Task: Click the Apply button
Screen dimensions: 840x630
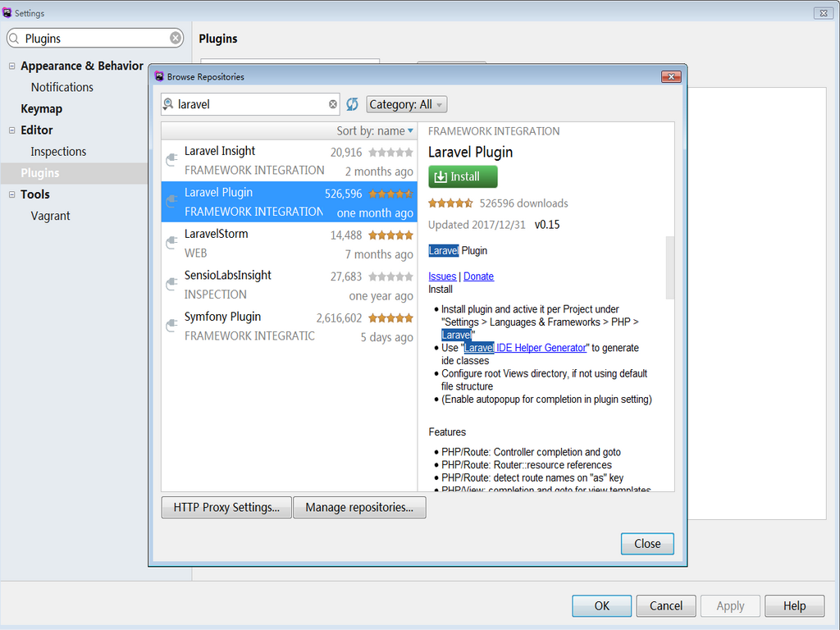Action: tap(730, 606)
